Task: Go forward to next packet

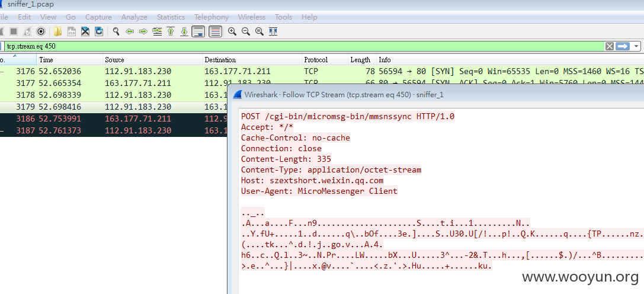Action: (x=143, y=31)
